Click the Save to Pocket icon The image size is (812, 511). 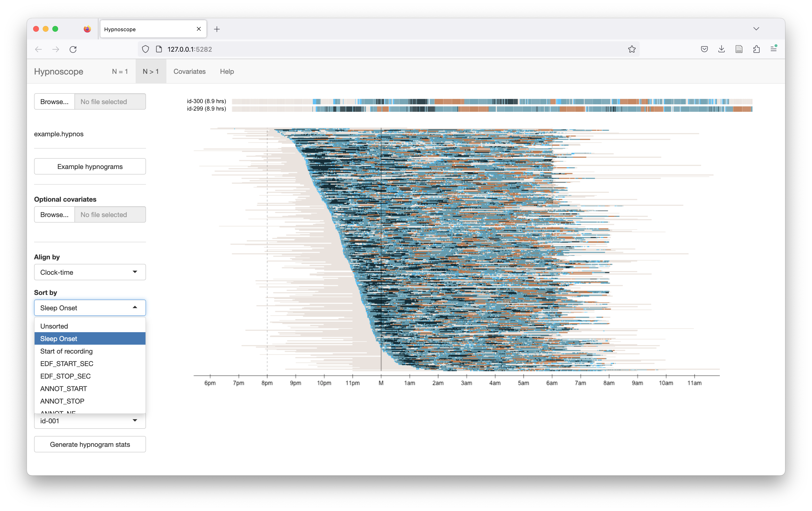point(704,49)
